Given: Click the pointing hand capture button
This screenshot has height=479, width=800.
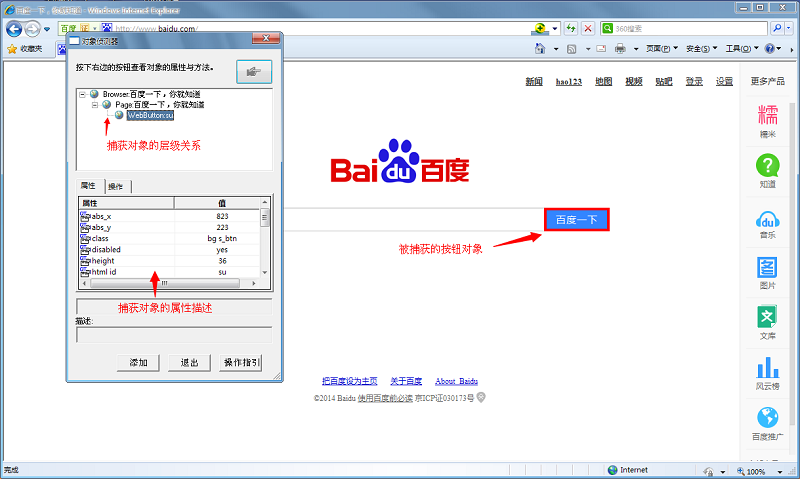Looking at the screenshot, I should 254,72.
